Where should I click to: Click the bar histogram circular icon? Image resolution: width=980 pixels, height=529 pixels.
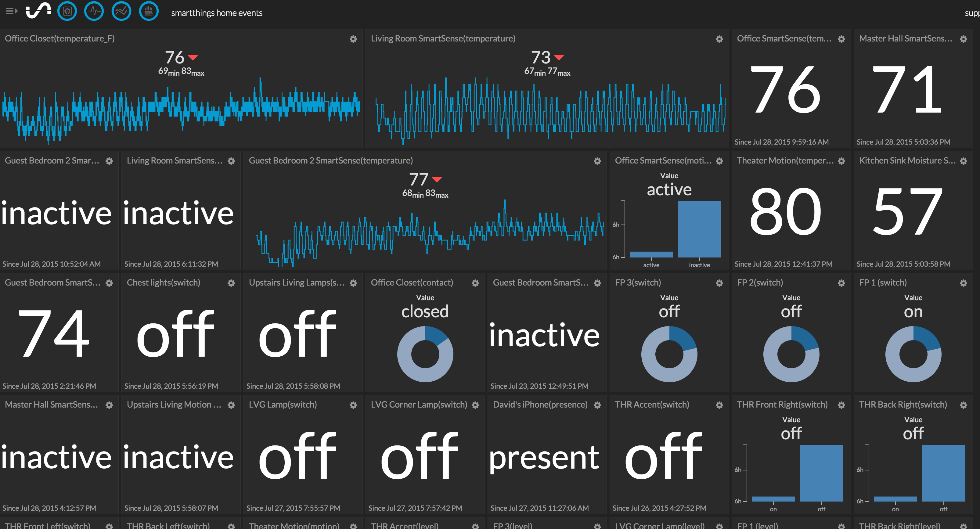[x=149, y=11]
